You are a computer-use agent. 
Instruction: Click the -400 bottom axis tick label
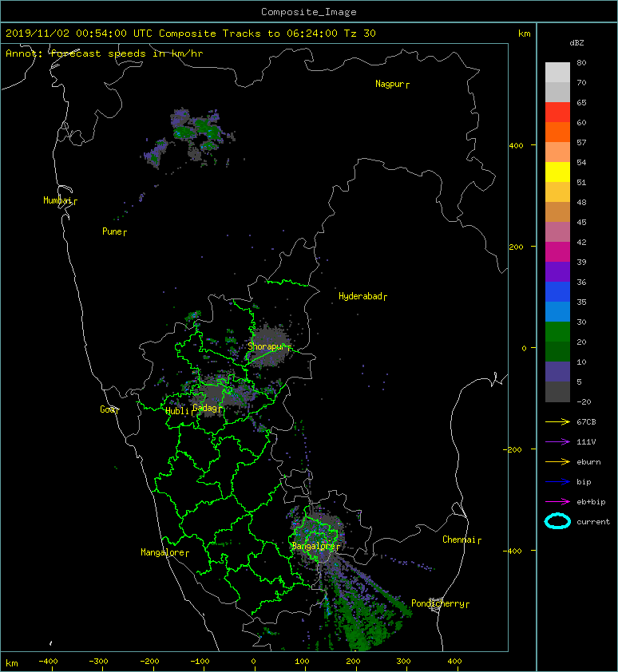(48, 662)
